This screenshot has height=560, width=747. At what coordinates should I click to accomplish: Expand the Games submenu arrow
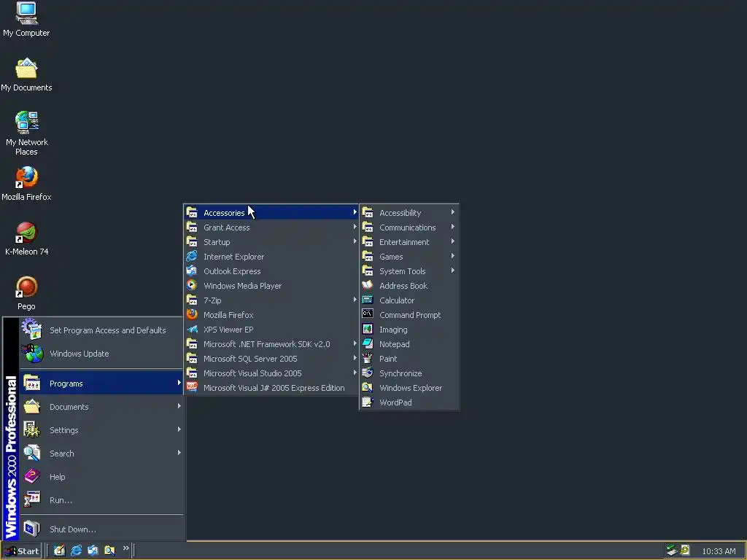[452, 256]
